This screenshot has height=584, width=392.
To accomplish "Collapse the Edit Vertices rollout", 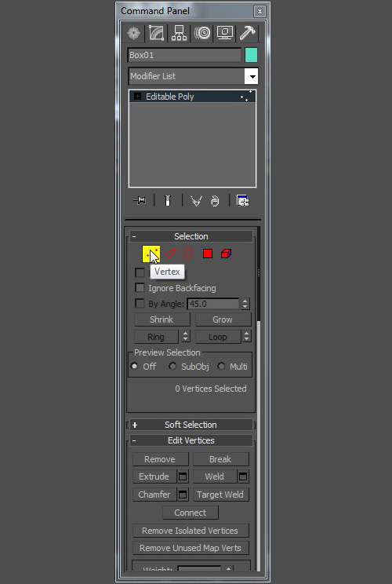I will [x=191, y=440].
